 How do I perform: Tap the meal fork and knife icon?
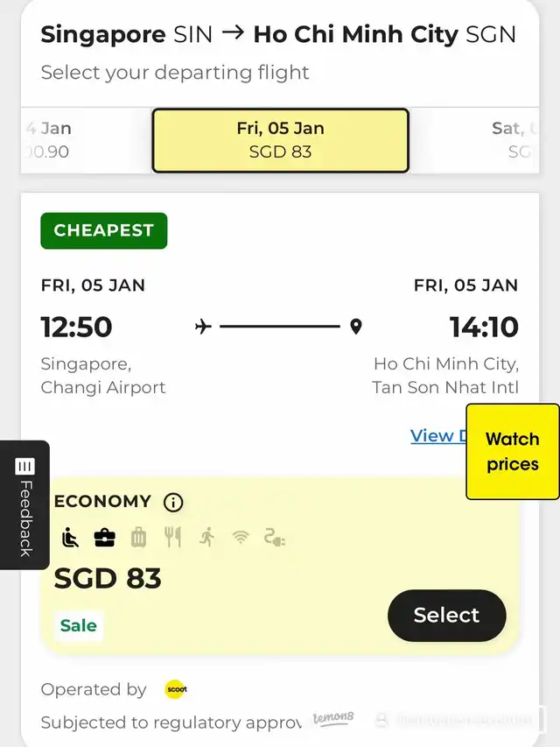tap(172, 538)
